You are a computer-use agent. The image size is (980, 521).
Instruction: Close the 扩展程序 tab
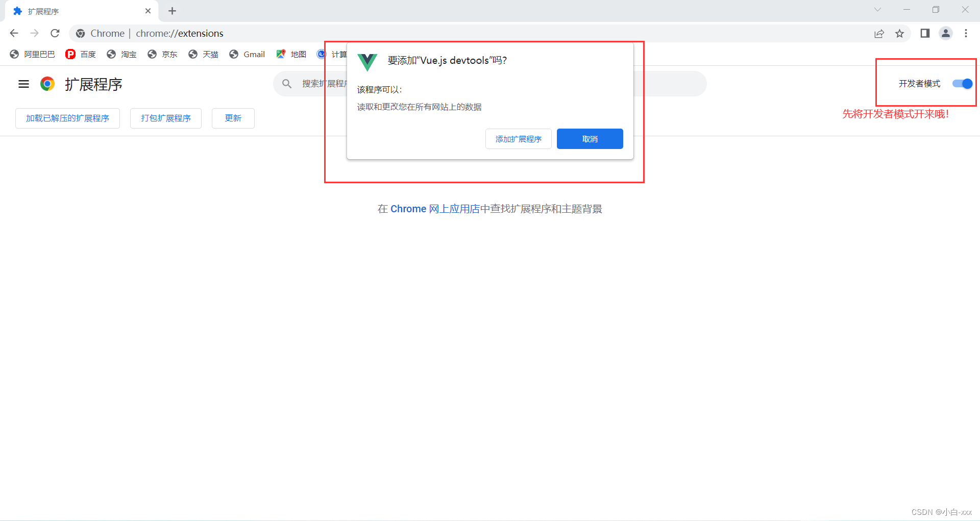148,11
